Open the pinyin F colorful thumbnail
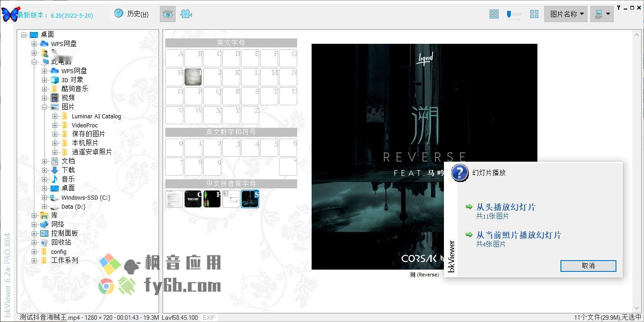Screen dimensions: 644x322 [x=212, y=199]
